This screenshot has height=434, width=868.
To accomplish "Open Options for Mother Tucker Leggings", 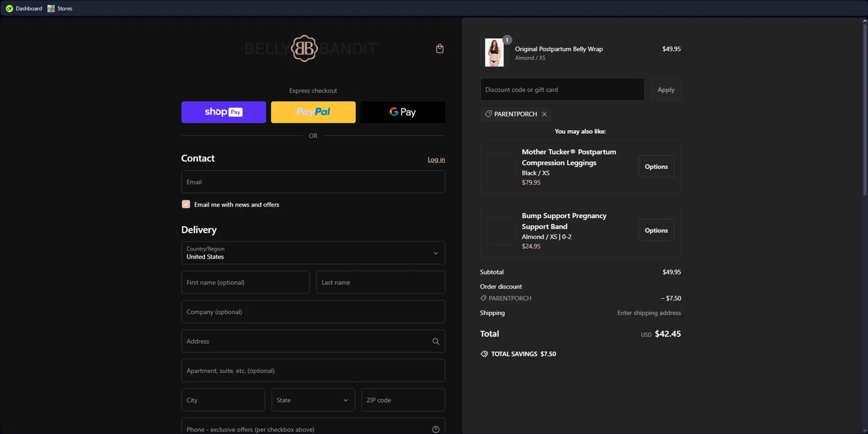I will click(x=656, y=167).
